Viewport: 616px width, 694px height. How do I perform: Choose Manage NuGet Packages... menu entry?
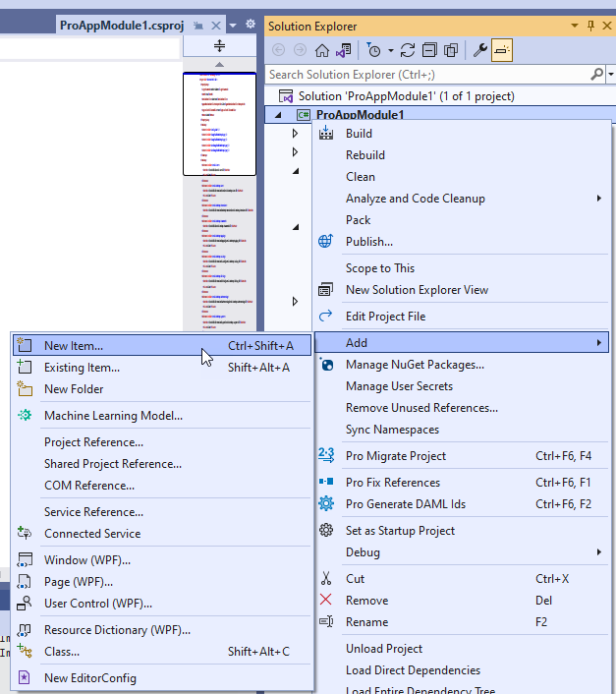click(415, 365)
